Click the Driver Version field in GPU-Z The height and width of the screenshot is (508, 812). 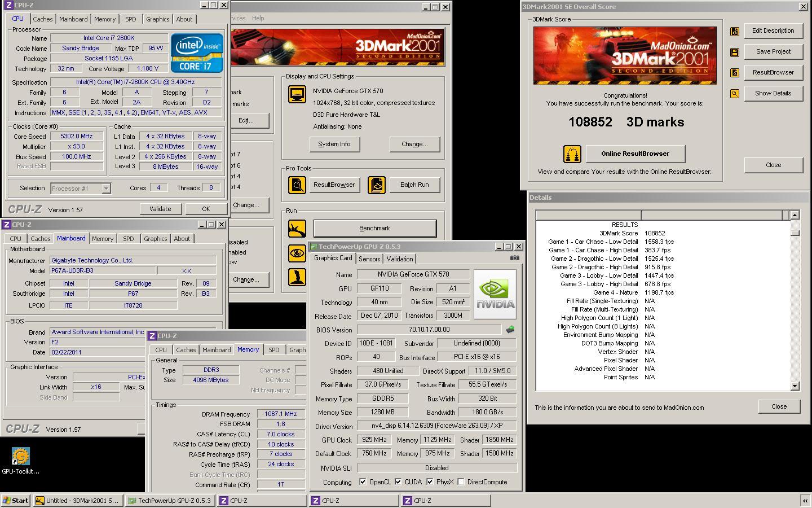tap(437, 427)
